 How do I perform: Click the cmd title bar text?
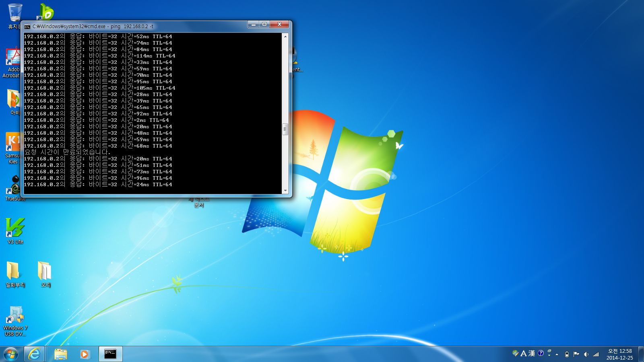[93, 27]
